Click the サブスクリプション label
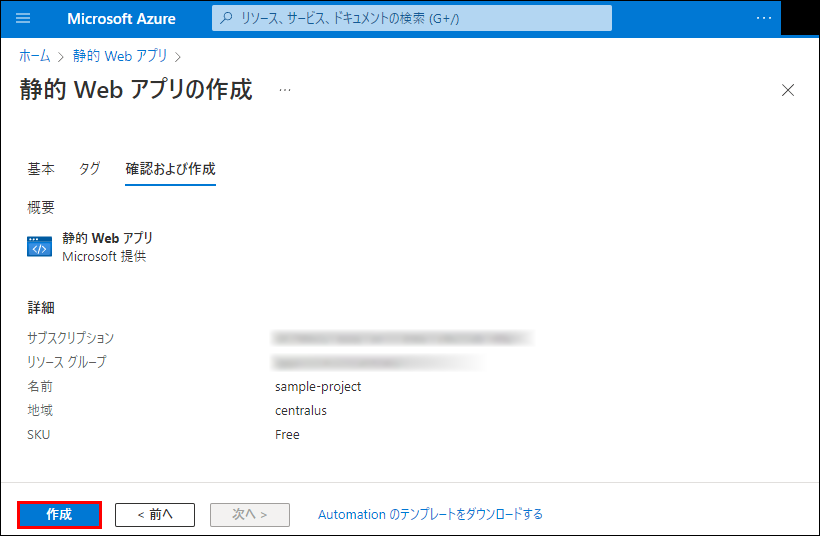 coord(71,338)
